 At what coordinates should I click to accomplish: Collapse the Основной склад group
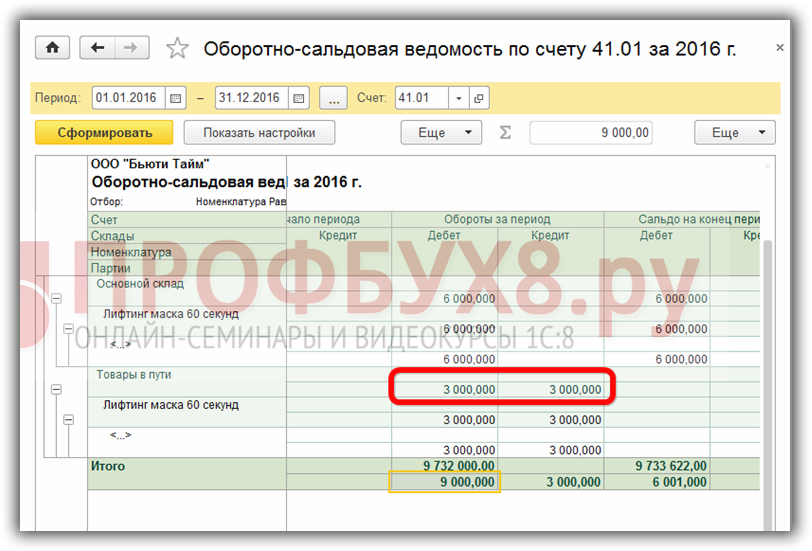point(56,298)
